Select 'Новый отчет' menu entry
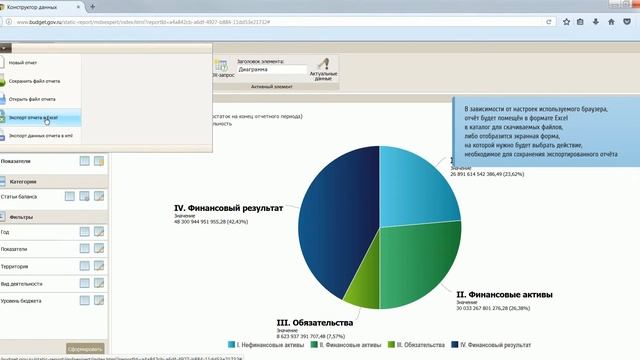 pos(41,63)
